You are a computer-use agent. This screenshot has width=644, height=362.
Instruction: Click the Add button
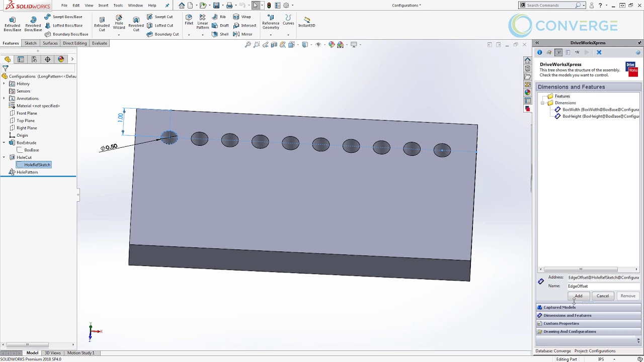579,296
